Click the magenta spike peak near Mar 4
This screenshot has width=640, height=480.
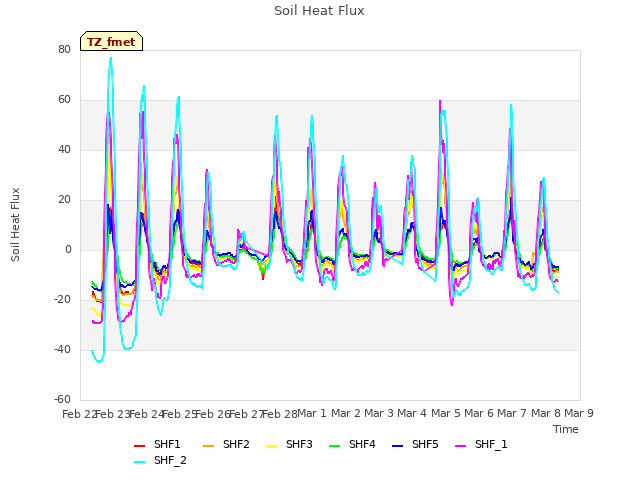pyautogui.click(x=440, y=101)
